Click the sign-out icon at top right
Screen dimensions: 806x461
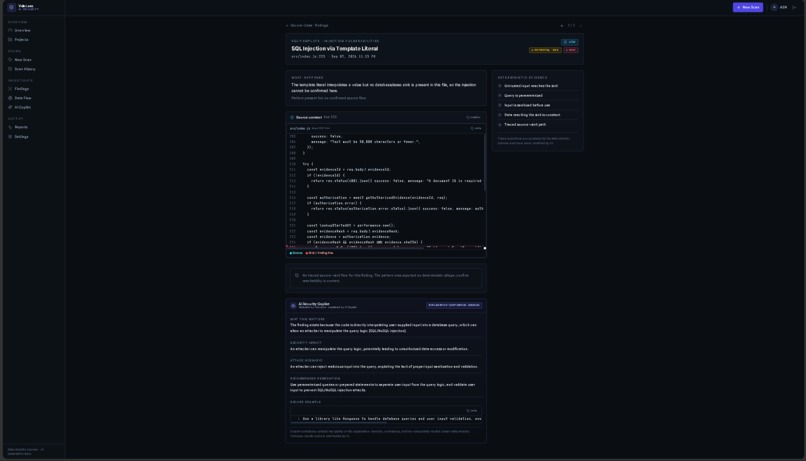[794, 7]
